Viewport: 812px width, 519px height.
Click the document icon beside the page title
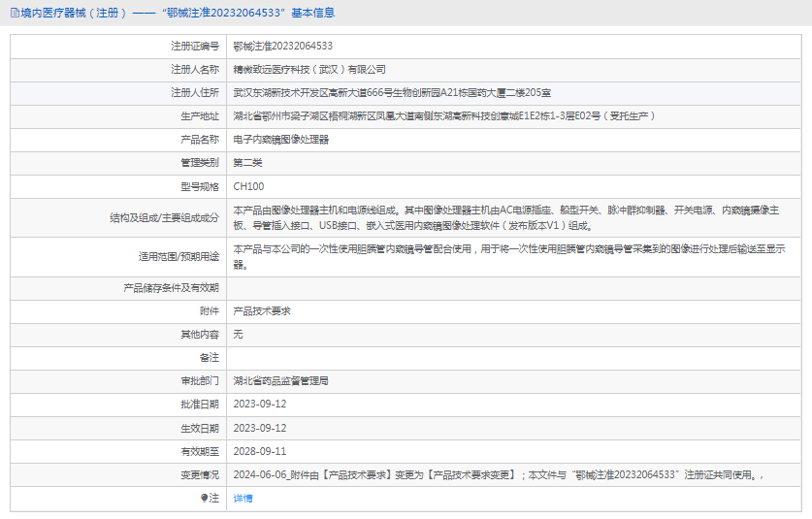[x=15, y=13]
